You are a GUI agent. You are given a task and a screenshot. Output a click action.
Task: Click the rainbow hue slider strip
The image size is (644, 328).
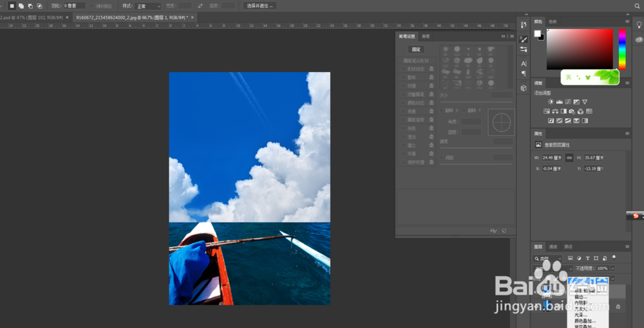622,49
